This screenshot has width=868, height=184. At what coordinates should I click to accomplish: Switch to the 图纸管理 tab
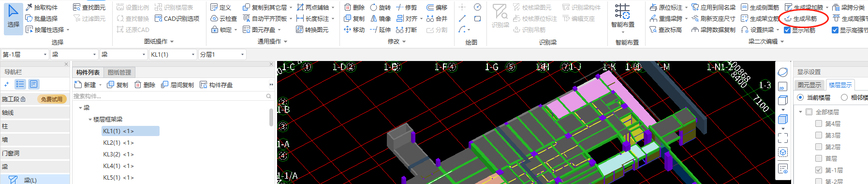[119, 72]
